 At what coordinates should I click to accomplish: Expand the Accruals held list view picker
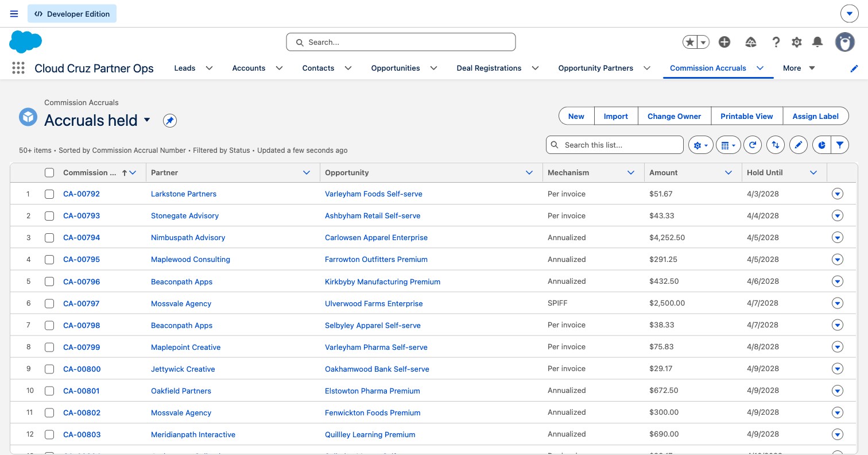click(x=147, y=120)
